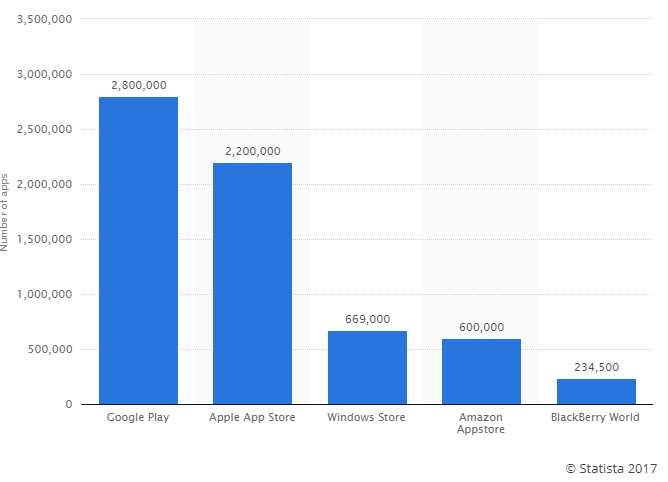Click the BlackBerry World bar
Screen dimensions: 668x482
click(x=596, y=391)
